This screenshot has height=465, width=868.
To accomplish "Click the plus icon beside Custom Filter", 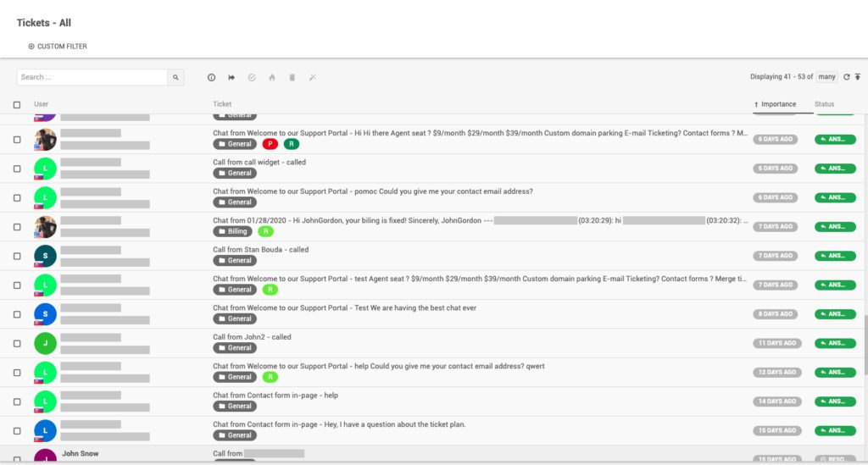I will click(31, 47).
